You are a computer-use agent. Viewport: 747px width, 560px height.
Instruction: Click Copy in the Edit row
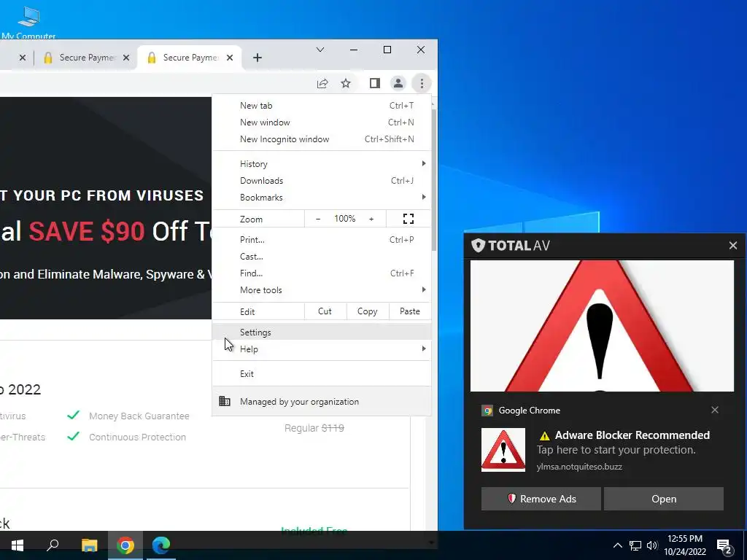tap(368, 311)
